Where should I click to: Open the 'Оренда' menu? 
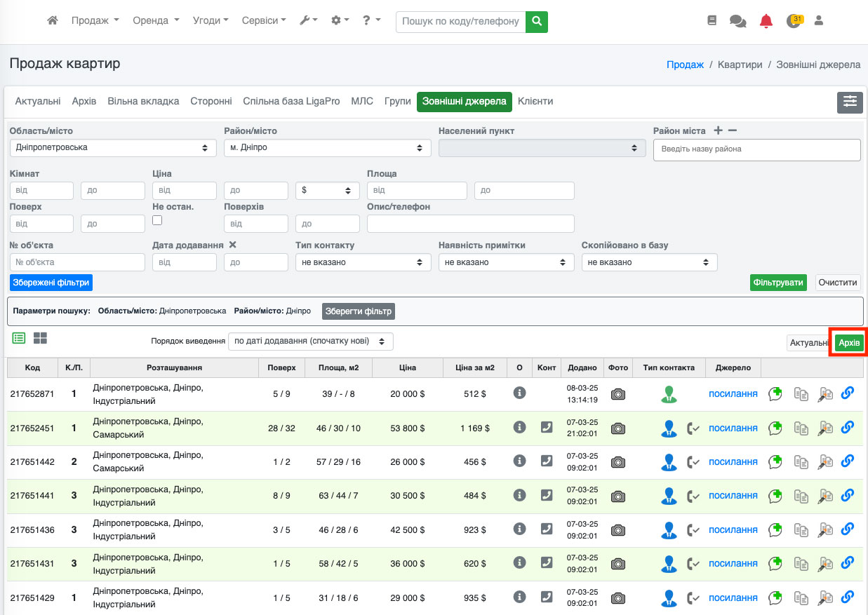(x=156, y=21)
